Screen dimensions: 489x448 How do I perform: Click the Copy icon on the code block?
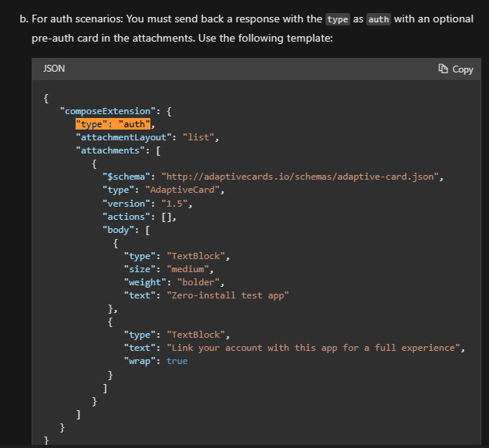coord(443,69)
